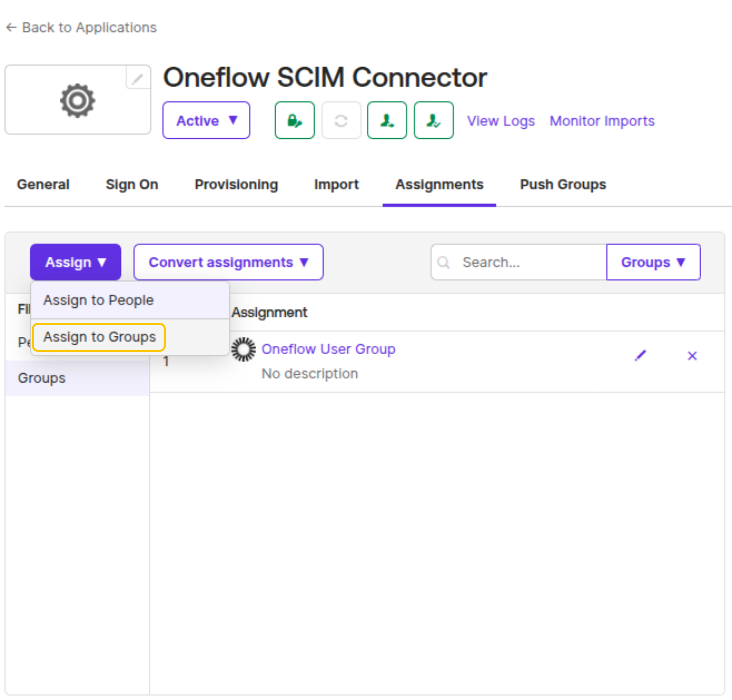
Task: Toggle the Assign dropdown button
Action: click(76, 262)
